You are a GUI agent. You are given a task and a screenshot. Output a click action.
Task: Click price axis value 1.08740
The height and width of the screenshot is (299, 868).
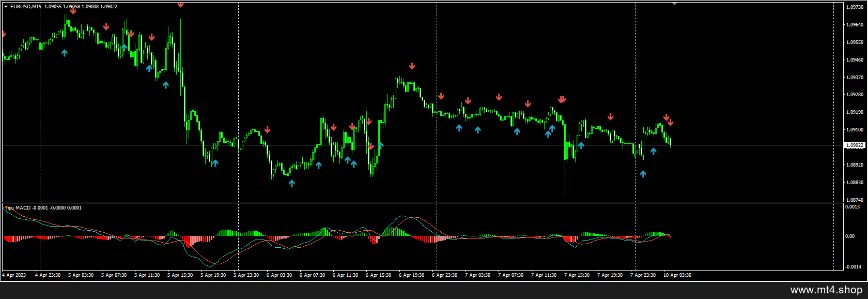pos(855,200)
